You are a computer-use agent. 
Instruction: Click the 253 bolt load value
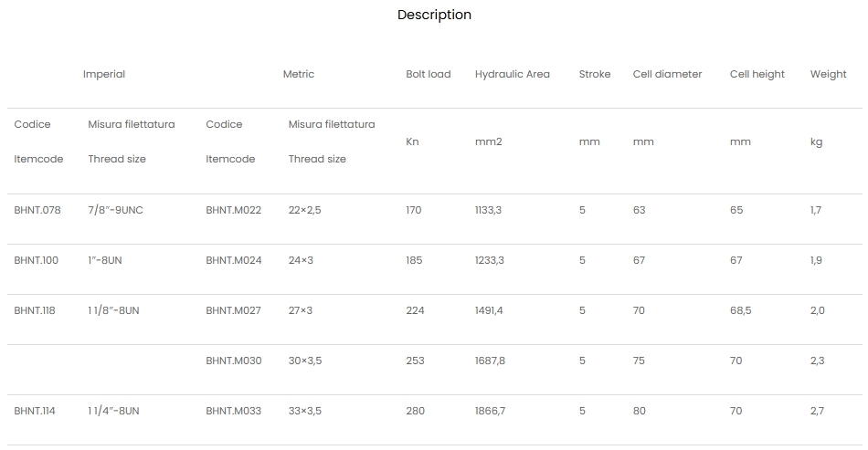[x=415, y=361]
